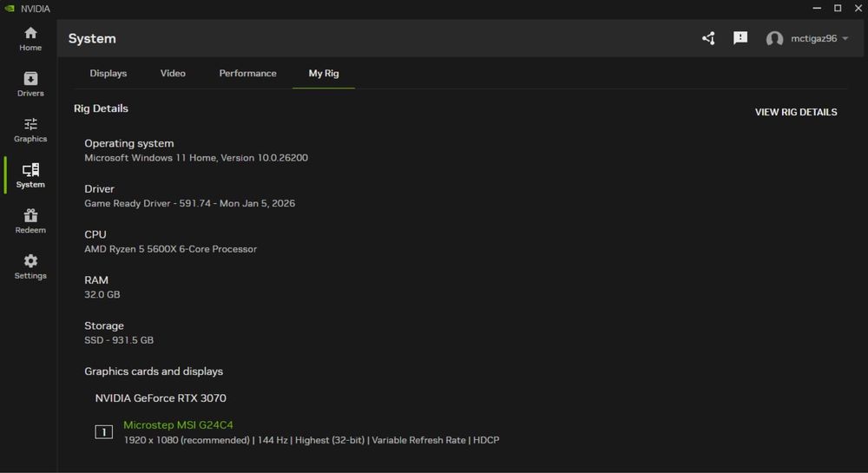Image resolution: width=868 pixels, height=473 pixels.
Task: Click the 1920 x 1080 display details line
Action: tap(311, 440)
